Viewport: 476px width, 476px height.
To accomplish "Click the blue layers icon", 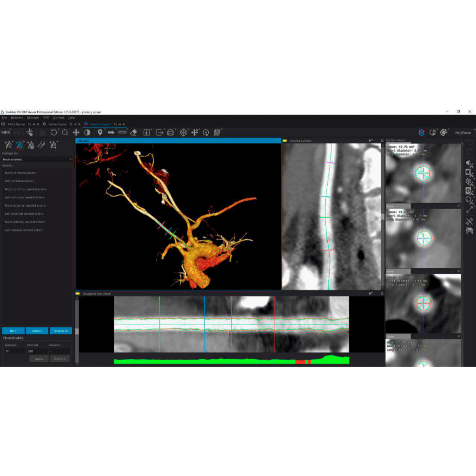I will (421, 132).
